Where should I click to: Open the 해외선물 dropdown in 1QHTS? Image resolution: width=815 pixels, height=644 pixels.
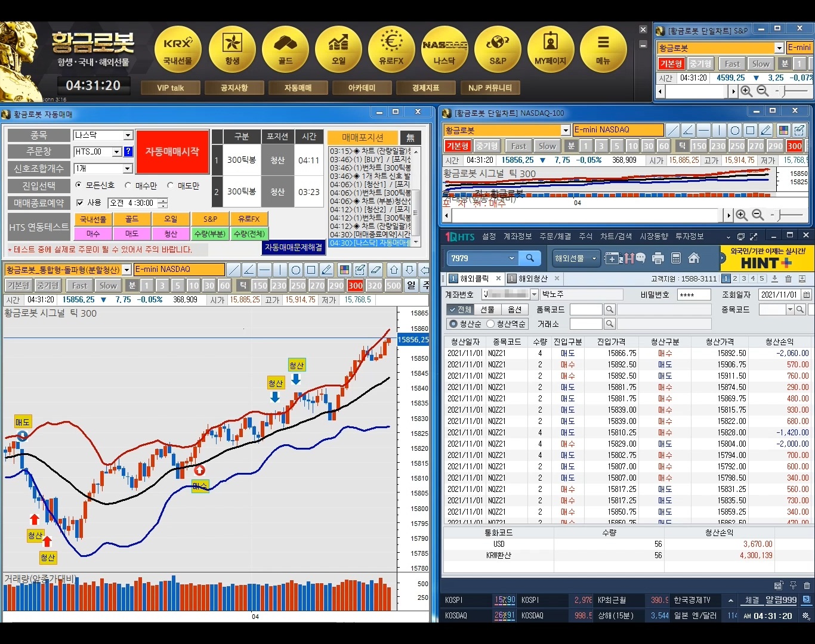[576, 258]
